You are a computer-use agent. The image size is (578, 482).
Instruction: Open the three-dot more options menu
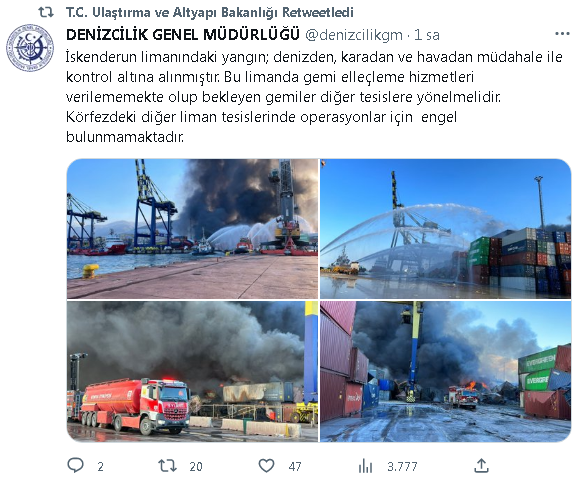[x=562, y=34]
